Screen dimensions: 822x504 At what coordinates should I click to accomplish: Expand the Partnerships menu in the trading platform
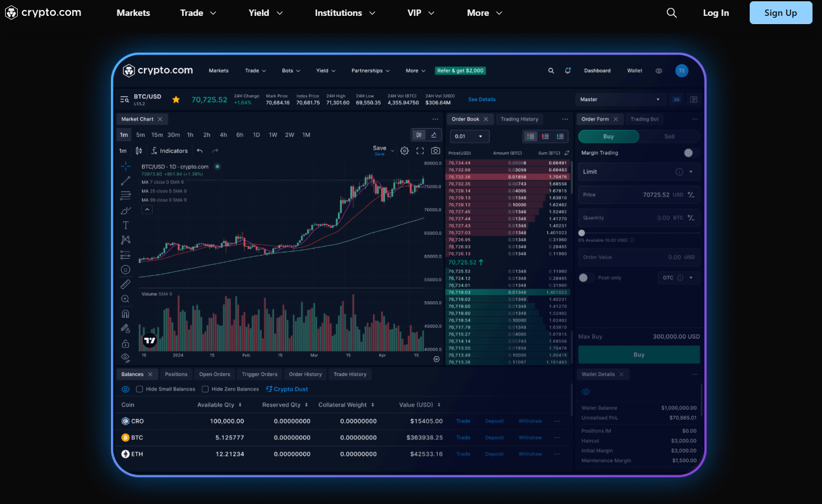[371, 70]
